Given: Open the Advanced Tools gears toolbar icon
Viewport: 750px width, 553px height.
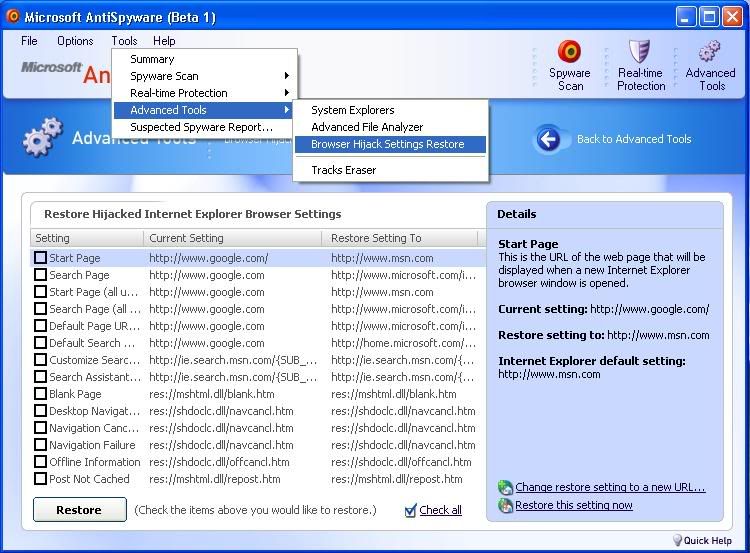Looking at the screenshot, I should (x=710, y=51).
